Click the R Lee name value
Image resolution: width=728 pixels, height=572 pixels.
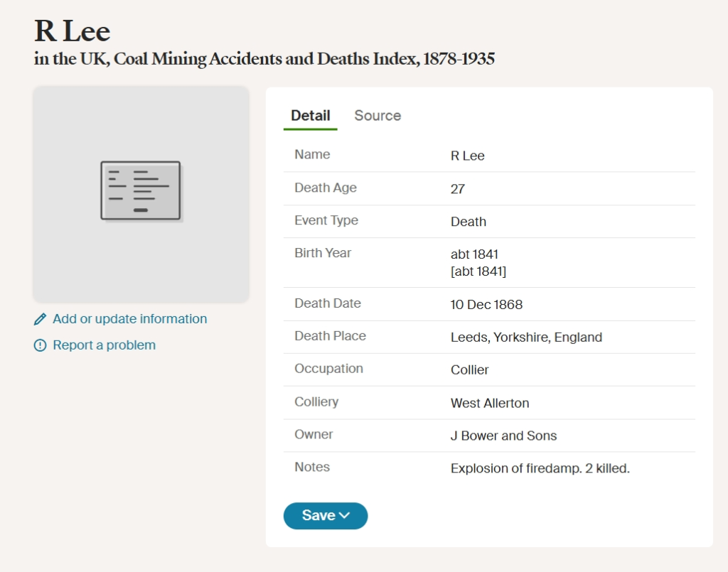pos(467,156)
